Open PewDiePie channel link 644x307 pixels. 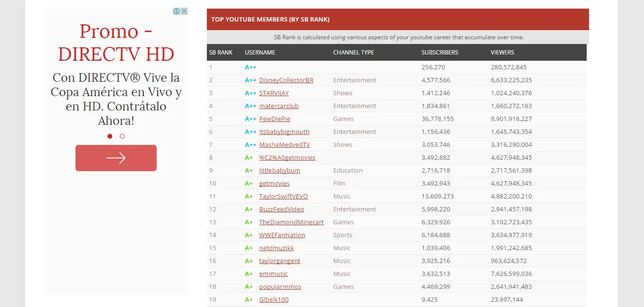pyautogui.click(x=275, y=119)
